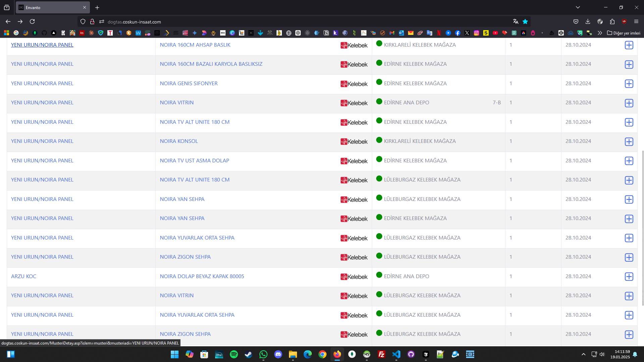Open the list all tabs dropdown
The image size is (644, 362).
pyautogui.click(x=578, y=7)
